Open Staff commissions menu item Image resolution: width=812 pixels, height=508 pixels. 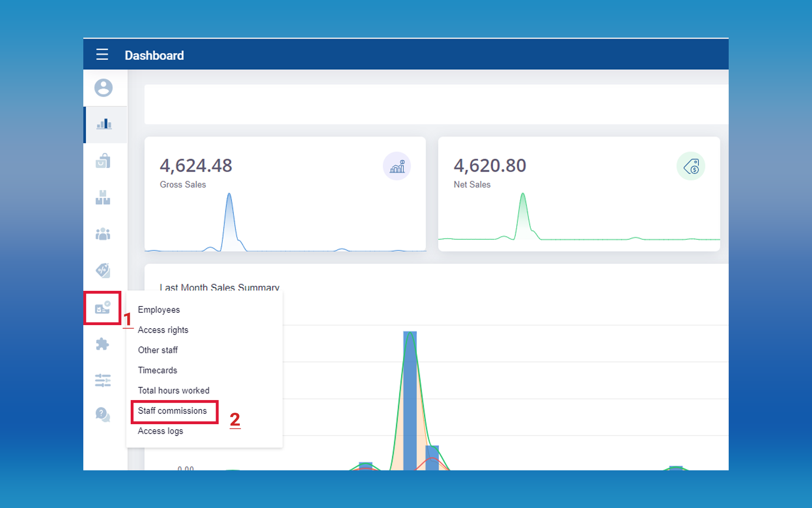(172, 411)
